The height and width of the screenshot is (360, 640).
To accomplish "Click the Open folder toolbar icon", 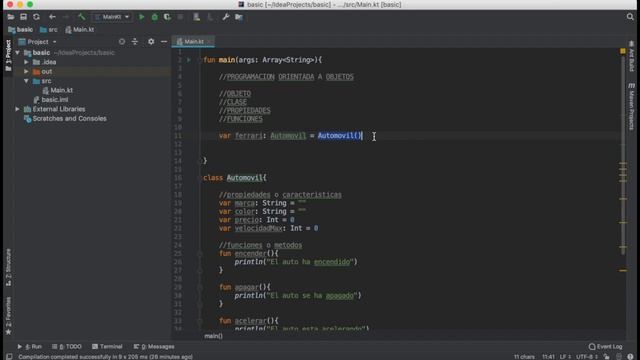I will pyautogui.click(x=11, y=17).
